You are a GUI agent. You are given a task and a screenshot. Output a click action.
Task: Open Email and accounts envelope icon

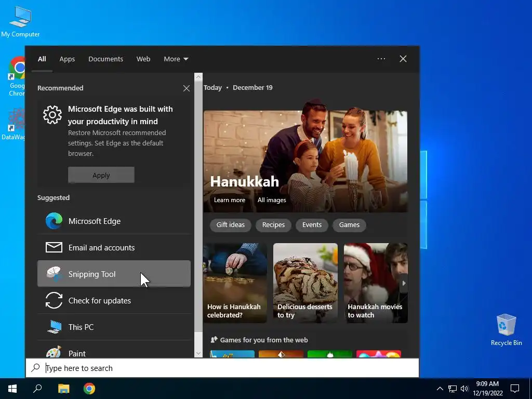tap(54, 247)
